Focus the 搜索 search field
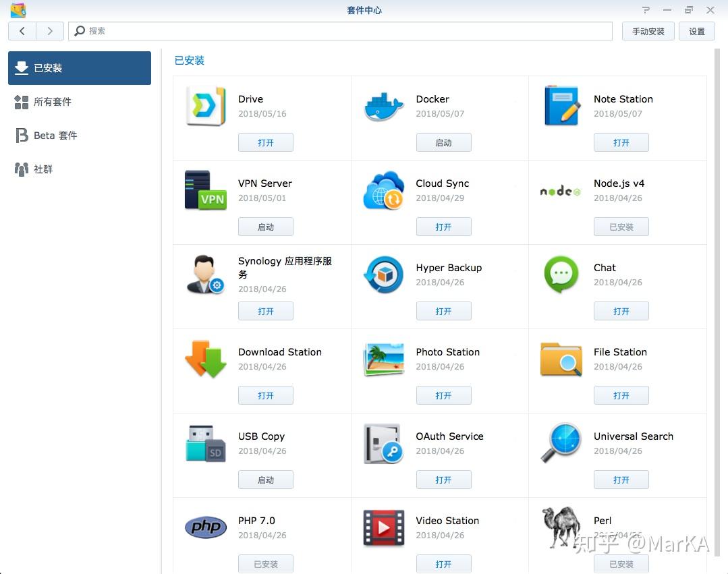The width and height of the screenshot is (728, 574). tap(340, 31)
